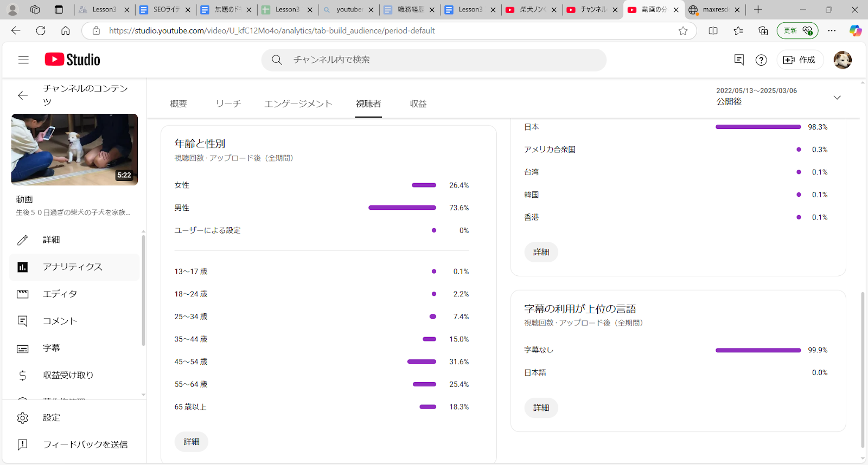Click the アメリカ合衆国 country row
This screenshot has width=868, height=465.
point(676,150)
